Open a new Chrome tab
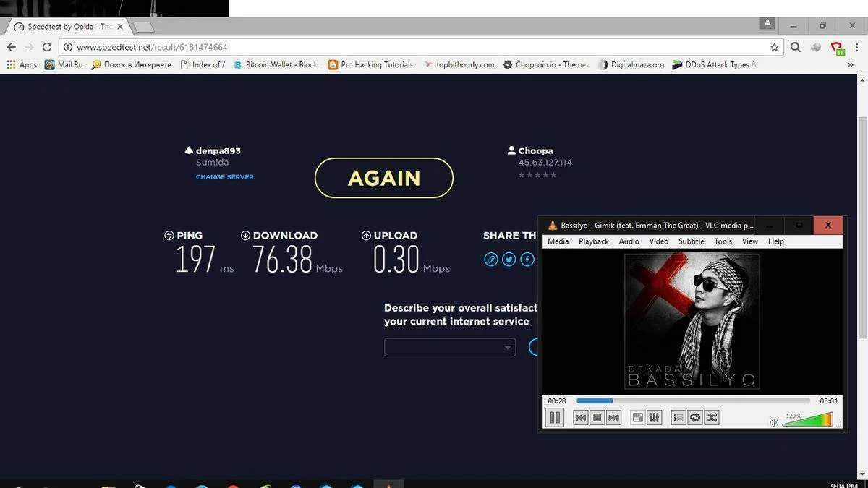Viewport: 868px width, 488px height. point(144,27)
